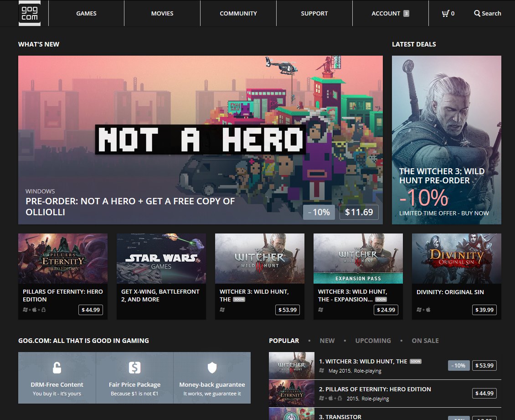The height and width of the screenshot is (420, 515).
Task: Click the DRM-Free Content tile
Action: [57, 378]
